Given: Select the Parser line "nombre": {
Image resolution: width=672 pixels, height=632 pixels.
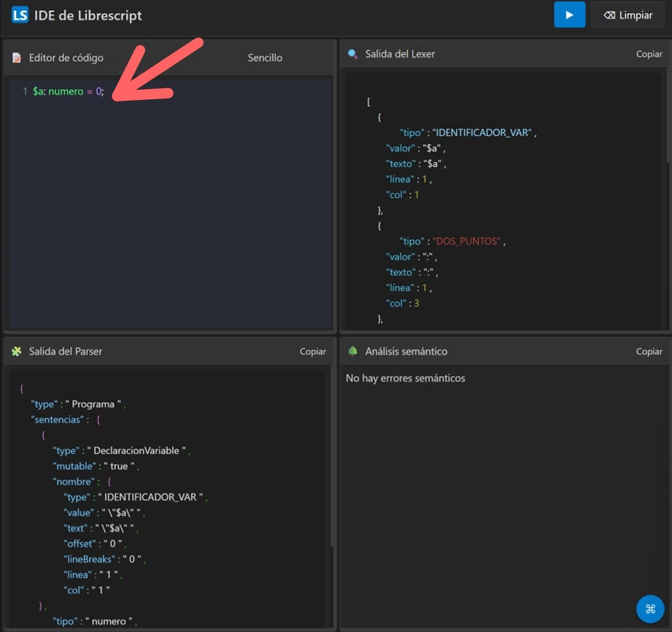Looking at the screenshot, I should (82, 482).
